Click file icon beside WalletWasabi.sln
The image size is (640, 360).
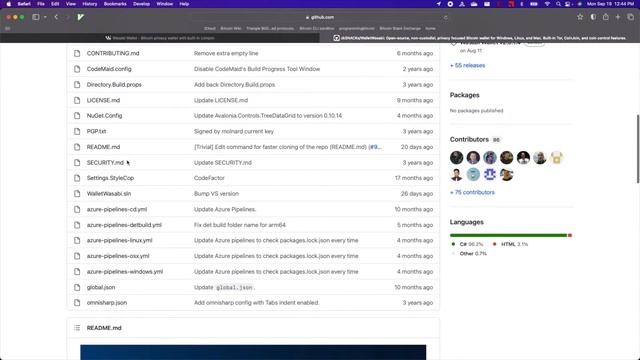click(77, 194)
